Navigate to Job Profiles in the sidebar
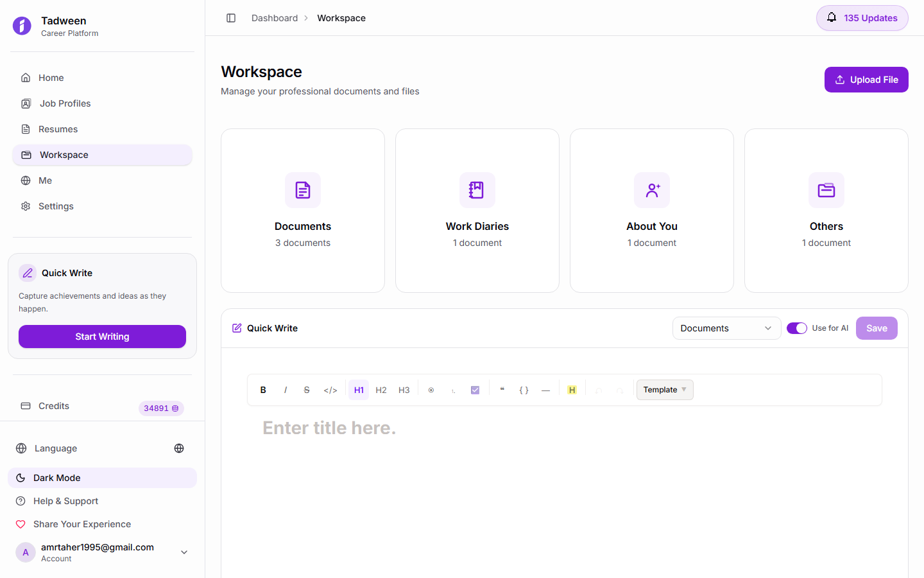 click(x=64, y=103)
